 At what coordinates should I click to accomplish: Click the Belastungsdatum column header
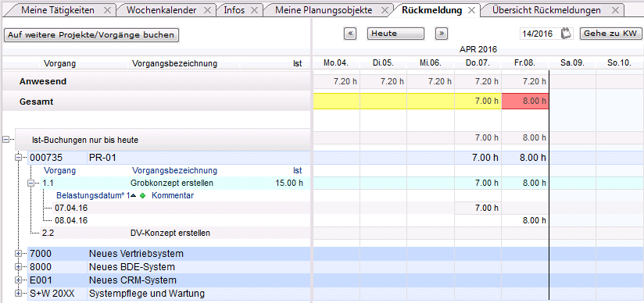91,196
